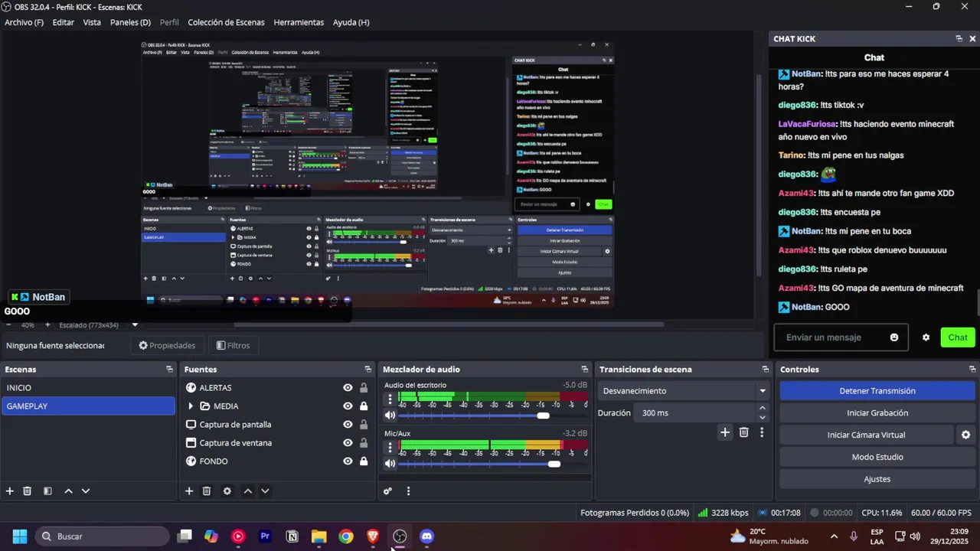Pop out the Mezclador de audio panel
Viewport: 980px width, 551px height.
click(x=585, y=369)
